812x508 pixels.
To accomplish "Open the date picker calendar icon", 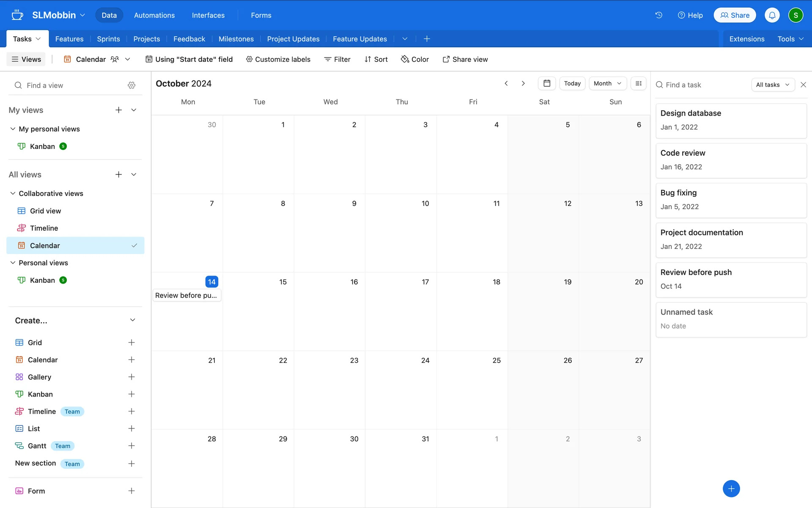I will point(546,83).
